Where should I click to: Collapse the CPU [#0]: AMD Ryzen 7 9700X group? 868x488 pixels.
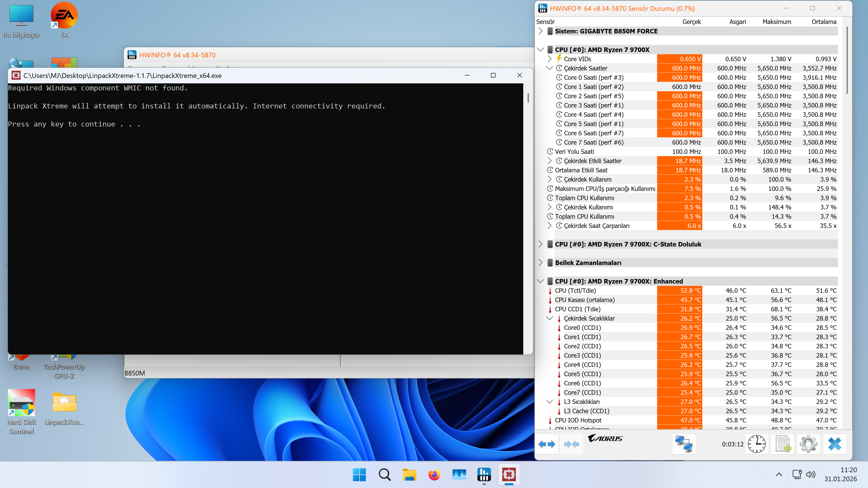click(x=540, y=50)
